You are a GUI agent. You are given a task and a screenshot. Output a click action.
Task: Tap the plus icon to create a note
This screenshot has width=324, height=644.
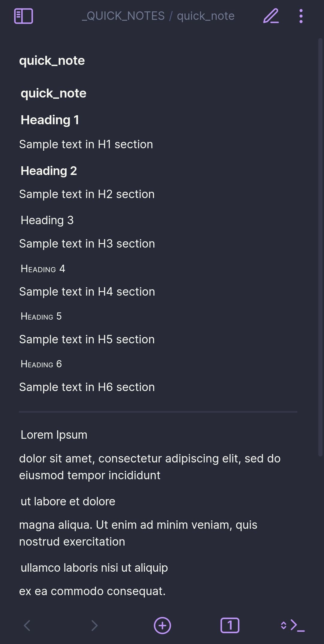pos(162,625)
